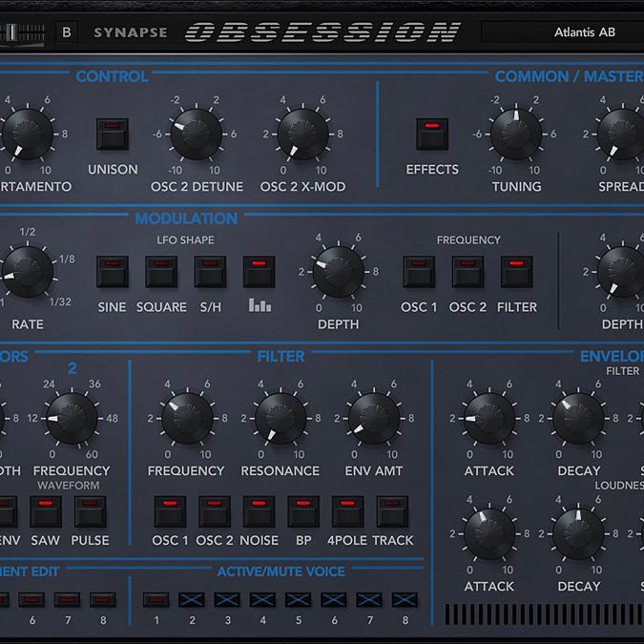The image size is (644, 644).
Task: Disable the EFFECTS switch
Action: [431, 134]
